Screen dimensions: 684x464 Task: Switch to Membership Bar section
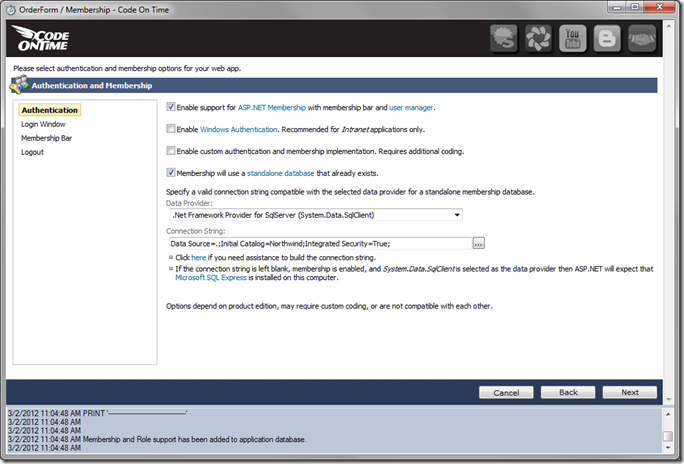pos(46,138)
